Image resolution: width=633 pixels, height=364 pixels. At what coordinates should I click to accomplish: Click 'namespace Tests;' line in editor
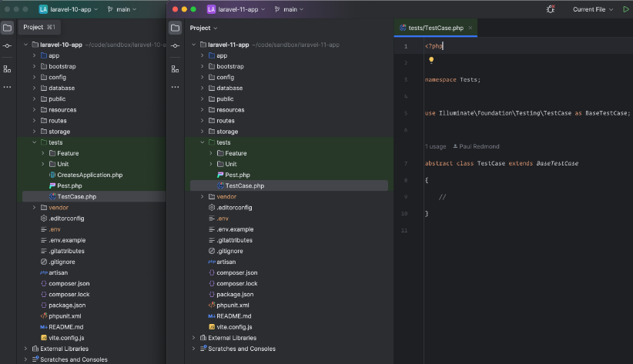point(453,80)
